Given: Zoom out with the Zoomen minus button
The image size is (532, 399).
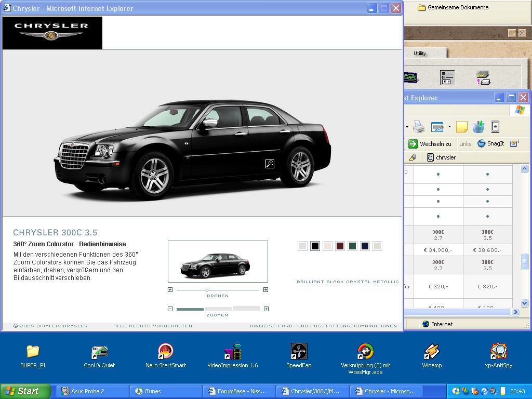Looking at the screenshot, I should (x=170, y=309).
